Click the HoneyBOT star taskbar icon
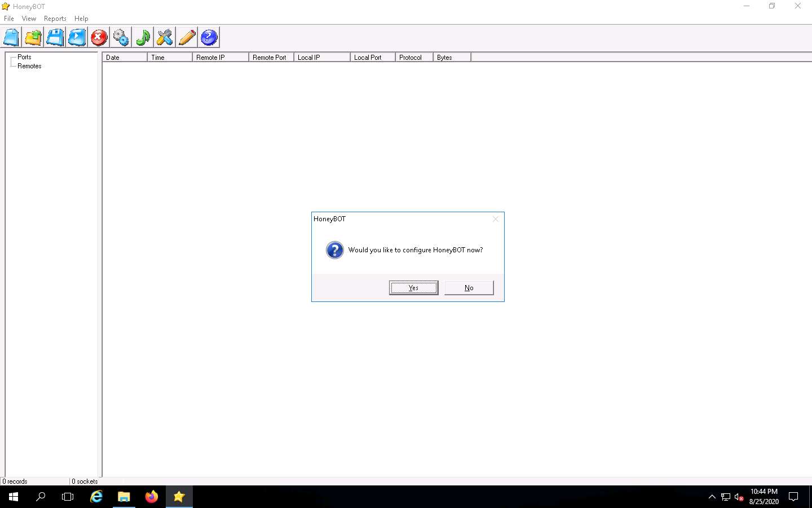The height and width of the screenshot is (508, 812). click(179, 497)
